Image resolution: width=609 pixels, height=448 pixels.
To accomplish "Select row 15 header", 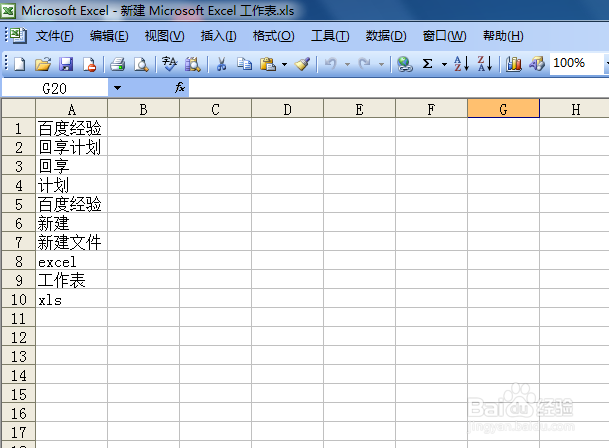I will coord(19,394).
